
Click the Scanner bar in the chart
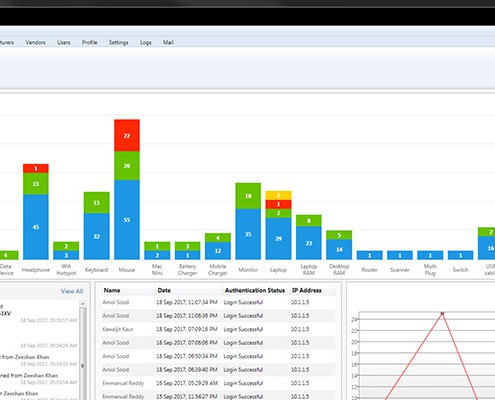tap(400, 255)
